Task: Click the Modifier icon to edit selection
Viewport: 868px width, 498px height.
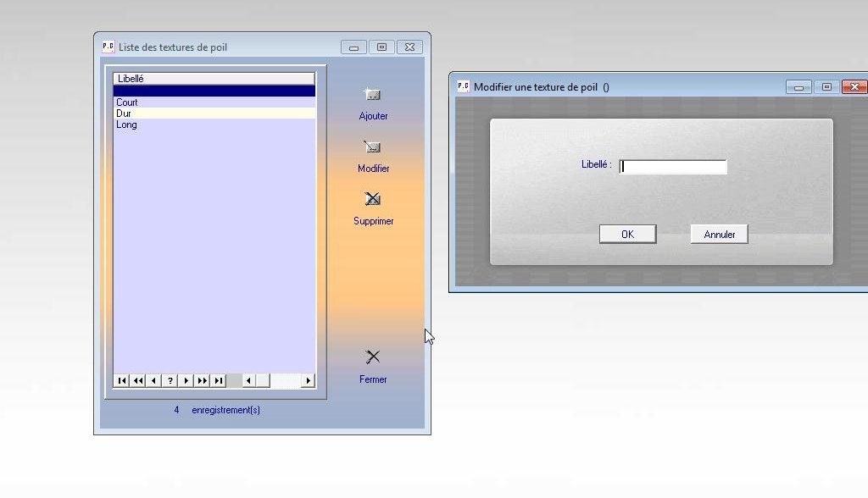Action: pos(372,147)
